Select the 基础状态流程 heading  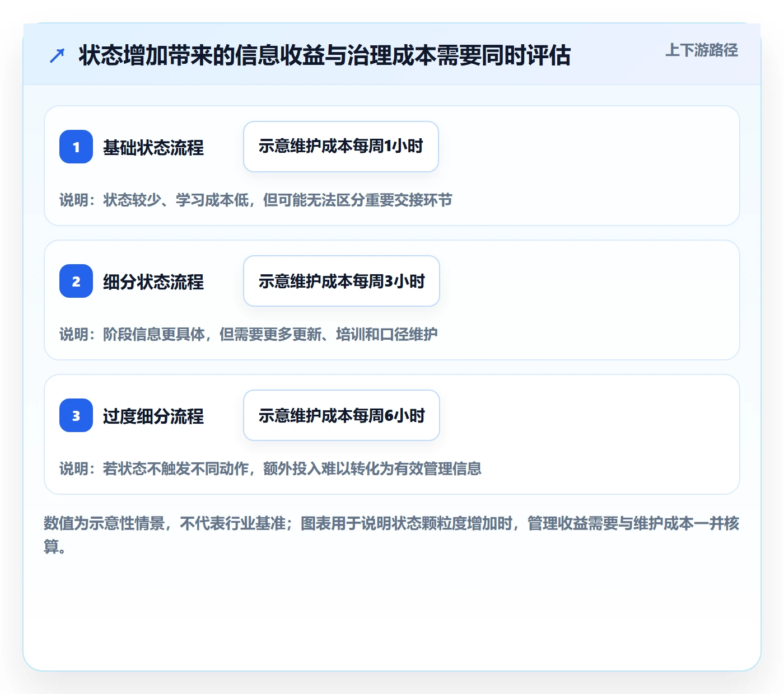(x=153, y=147)
